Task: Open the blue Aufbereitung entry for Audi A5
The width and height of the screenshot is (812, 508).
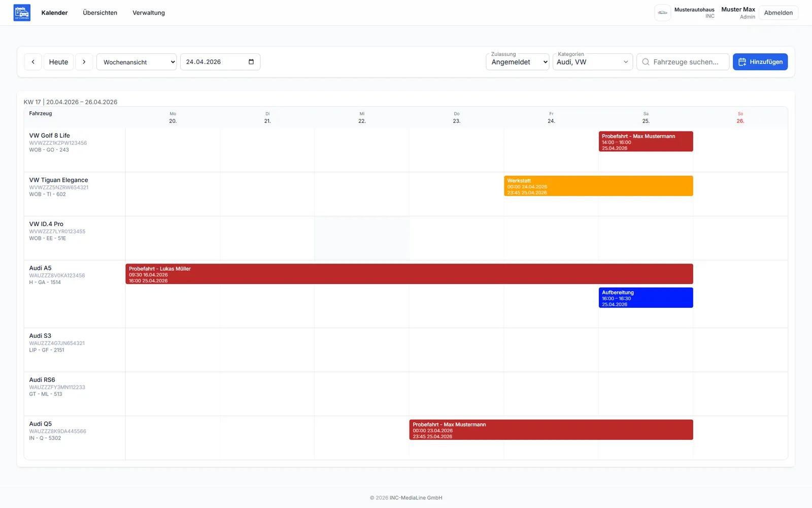Action: [x=646, y=298]
